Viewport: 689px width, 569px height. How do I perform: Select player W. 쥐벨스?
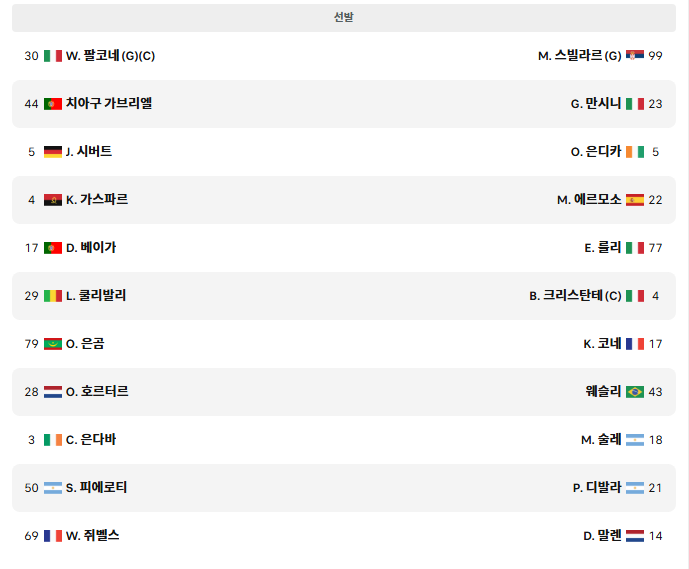pyautogui.click(x=93, y=536)
